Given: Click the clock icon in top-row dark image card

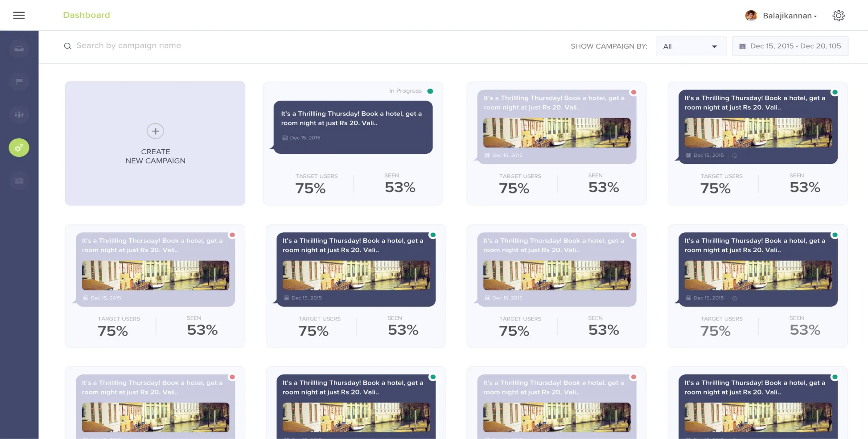Looking at the screenshot, I should pyautogui.click(x=735, y=156).
